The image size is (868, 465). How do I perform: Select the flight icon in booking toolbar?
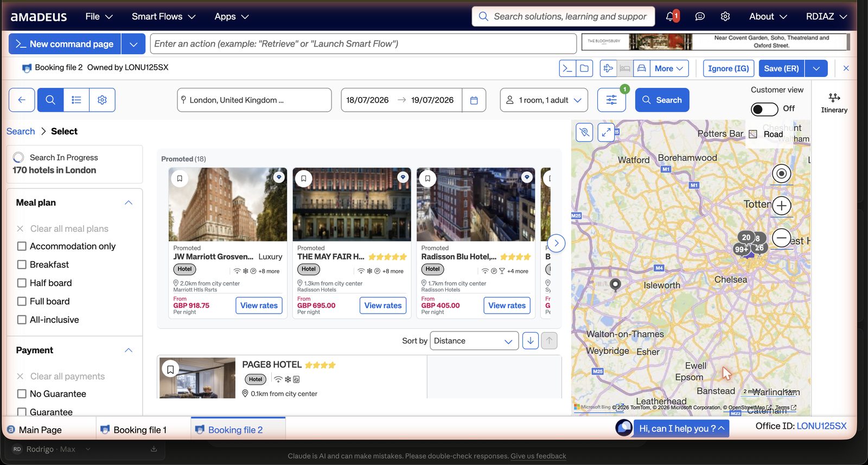(608, 68)
